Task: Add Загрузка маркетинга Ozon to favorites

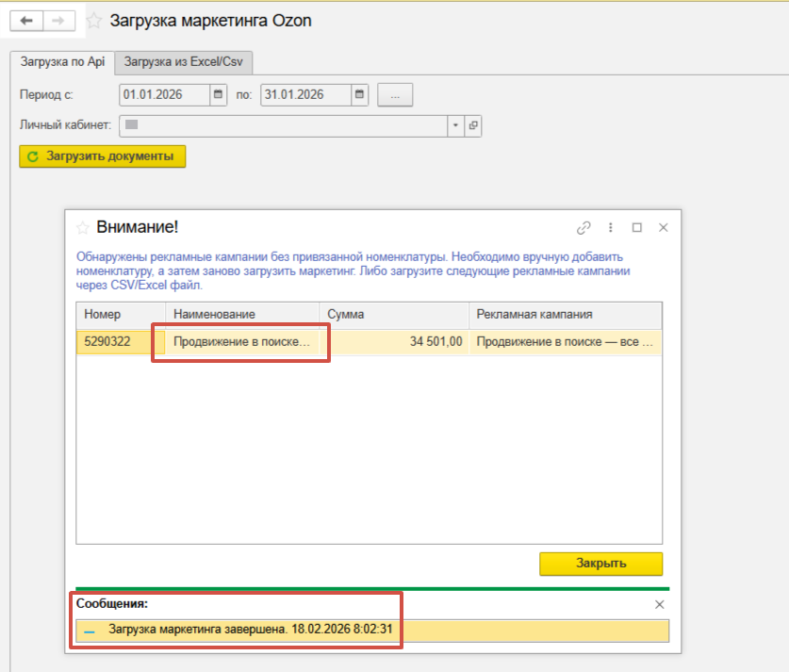Action: pos(94,21)
